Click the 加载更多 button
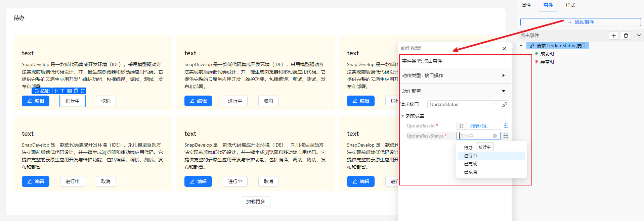 click(x=255, y=202)
